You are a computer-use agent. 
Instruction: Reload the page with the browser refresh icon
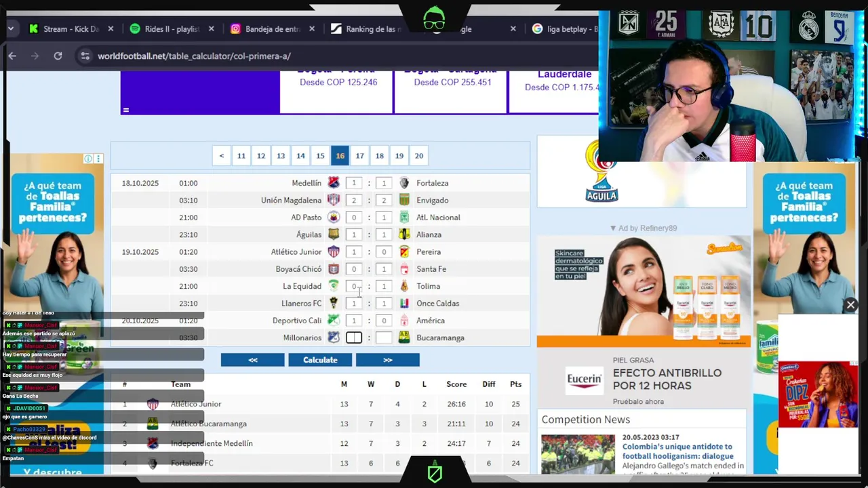point(58,56)
